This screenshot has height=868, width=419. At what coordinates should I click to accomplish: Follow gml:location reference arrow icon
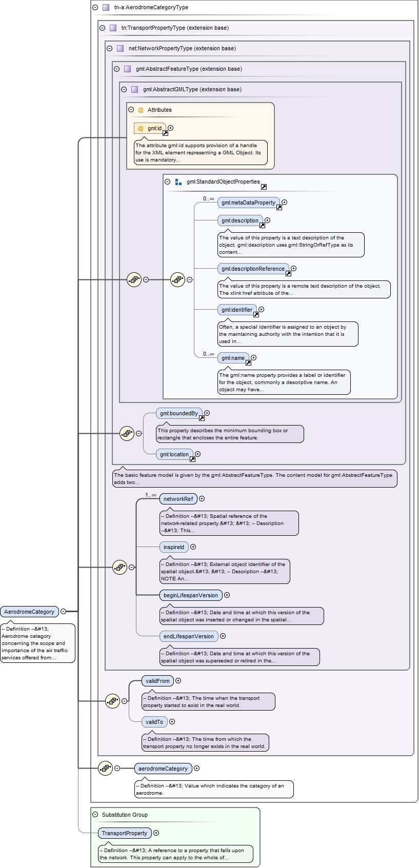(x=192, y=459)
